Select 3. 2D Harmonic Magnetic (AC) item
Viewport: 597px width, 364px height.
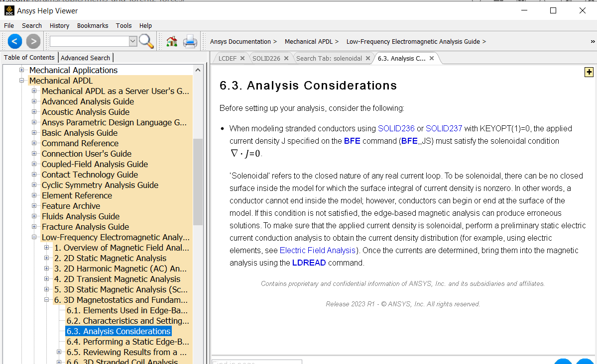(x=120, y=269)
